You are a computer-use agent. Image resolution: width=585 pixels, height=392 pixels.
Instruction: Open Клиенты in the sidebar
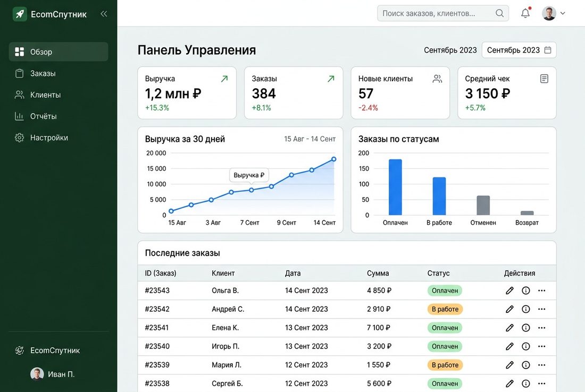pyautogui.click(x=59, y=95)
